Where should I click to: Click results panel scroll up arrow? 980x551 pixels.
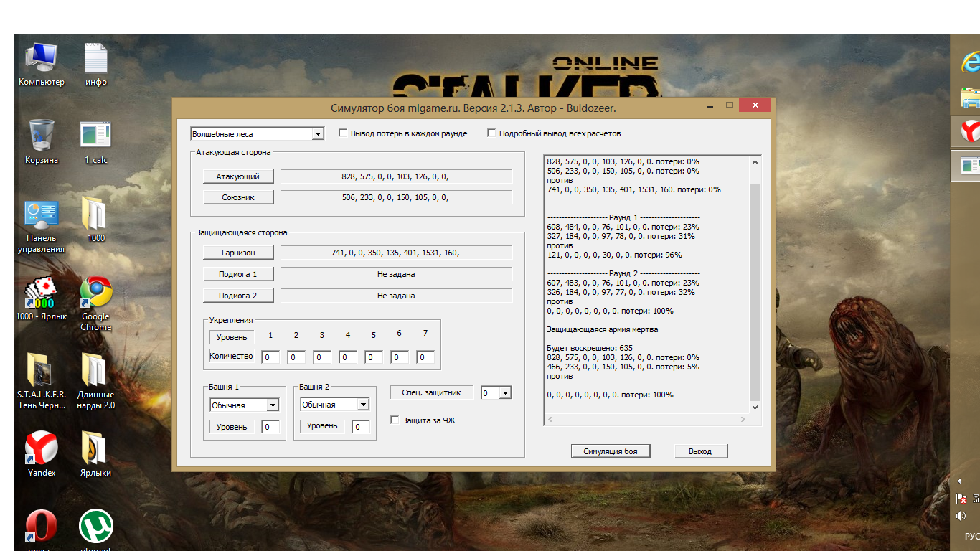755,162
